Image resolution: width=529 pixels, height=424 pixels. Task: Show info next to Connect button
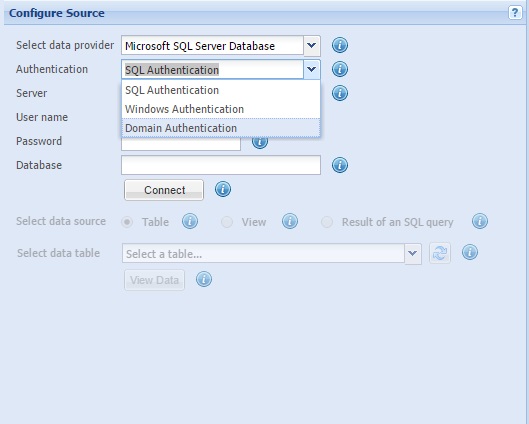pyautogui.click(x=223, y=189)
